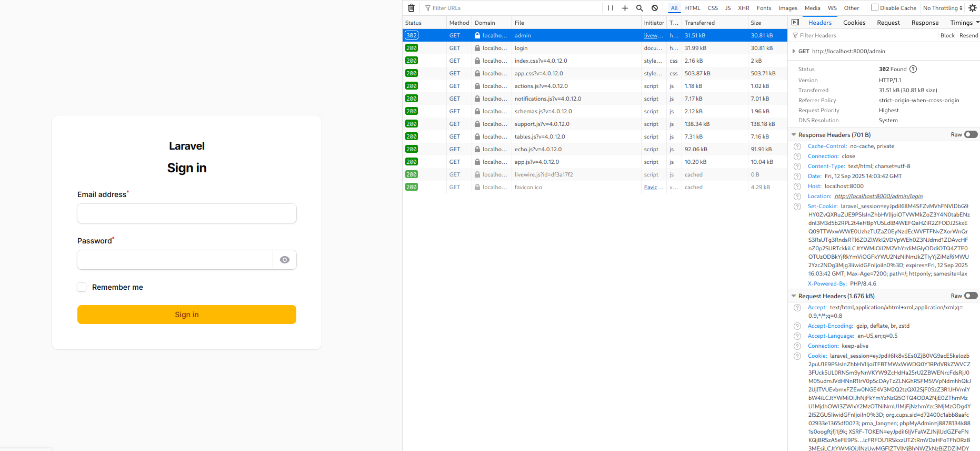Open the network search magnifier
This screenshot has width=980, height=451.
coord(639,8)
